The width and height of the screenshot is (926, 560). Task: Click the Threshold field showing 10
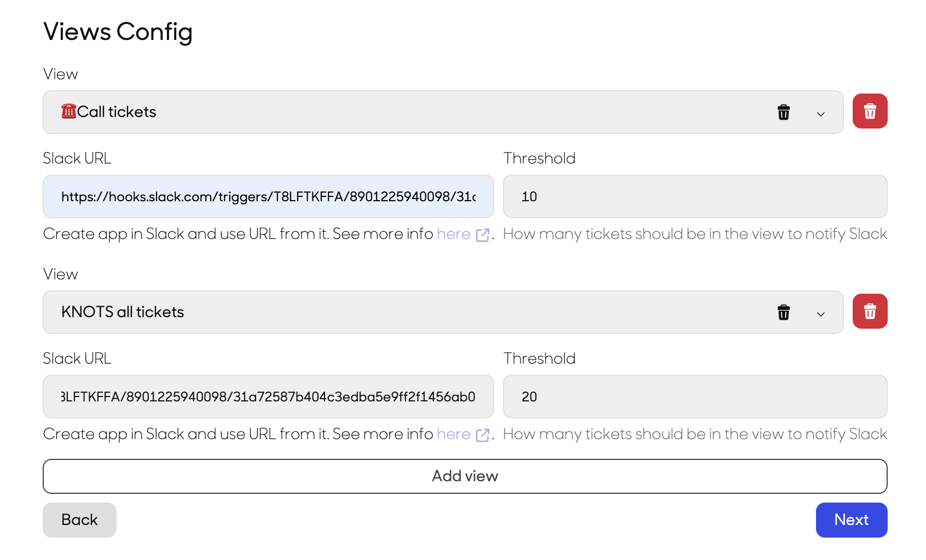[x=695, y=196]
